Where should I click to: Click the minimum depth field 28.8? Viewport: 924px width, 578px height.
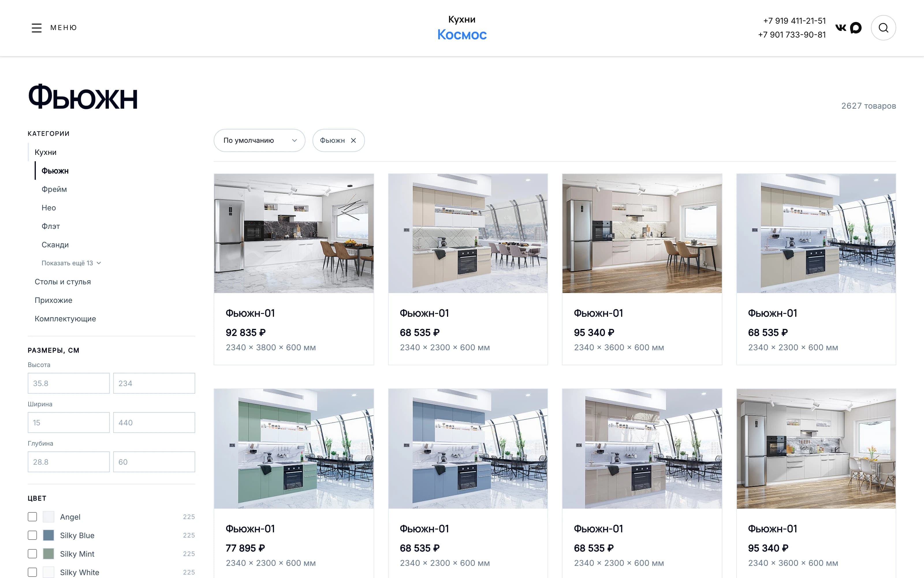tap(69, 462)
